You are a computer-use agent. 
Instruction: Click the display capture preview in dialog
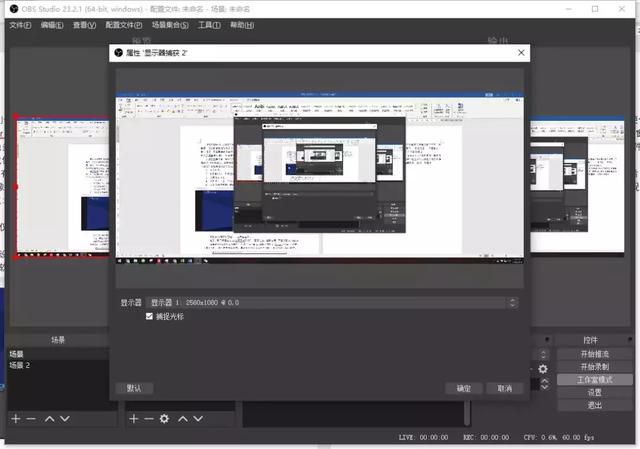point(320,178)
